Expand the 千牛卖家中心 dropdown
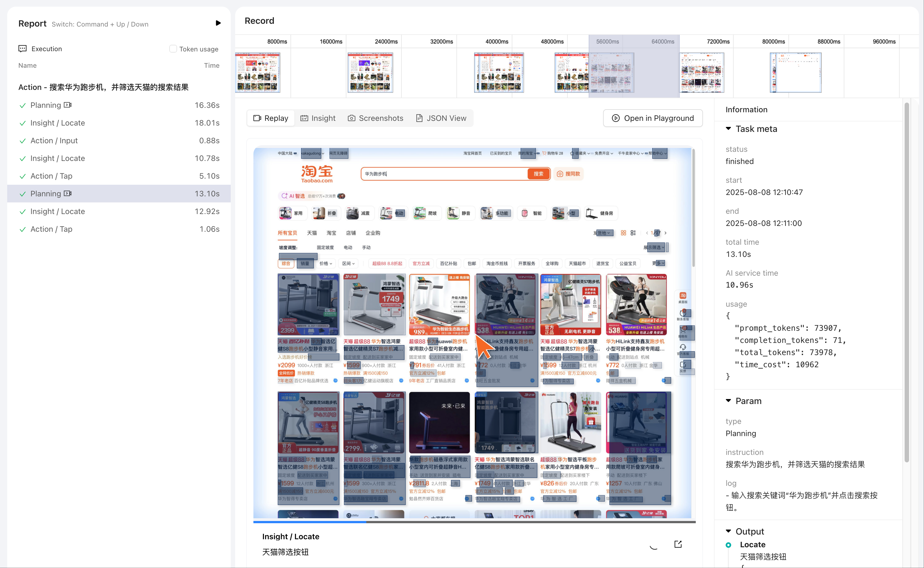This screenshot has width=924, height=568. [630, 153]
